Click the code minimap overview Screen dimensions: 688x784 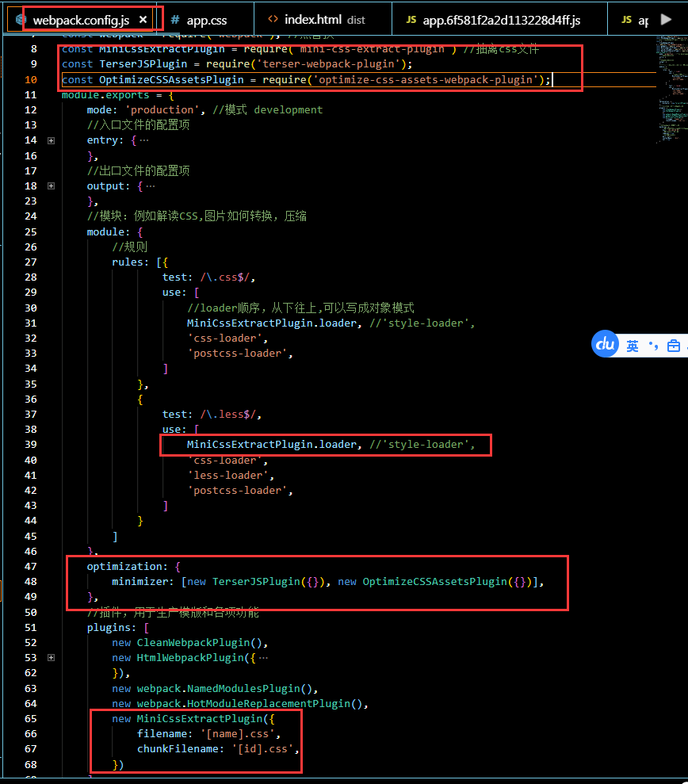click(x=671, y=90)
